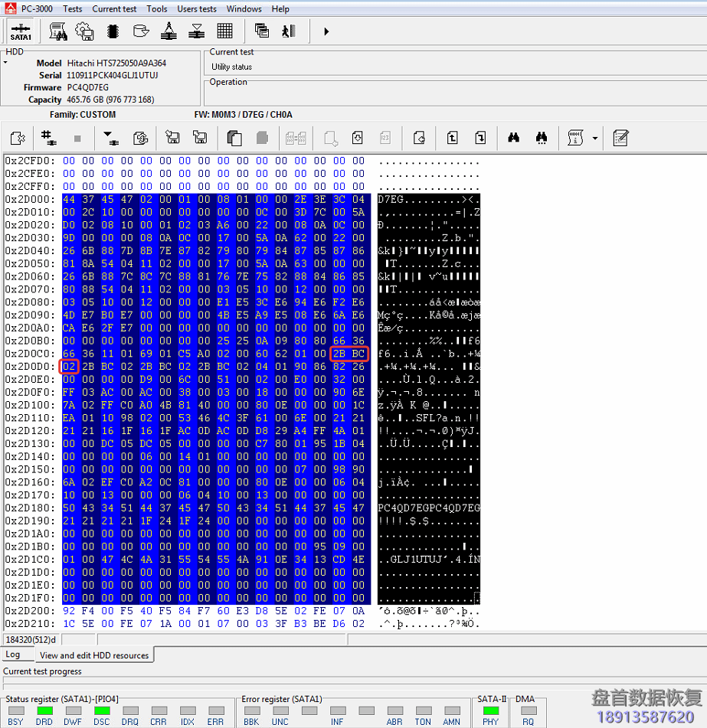Click the play arrow in main toolbar
The height and width of the screenshot is (728, 707).
[x=326, y=31]
